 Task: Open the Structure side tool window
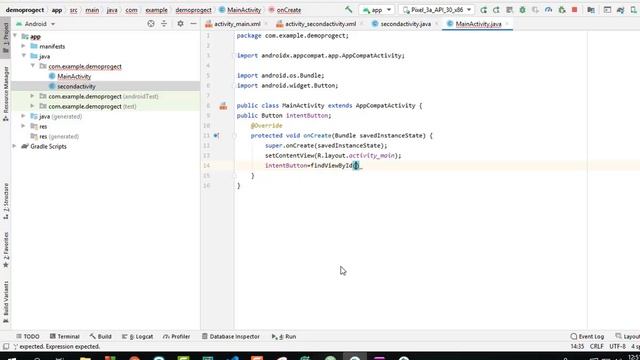tap(5, 202)
